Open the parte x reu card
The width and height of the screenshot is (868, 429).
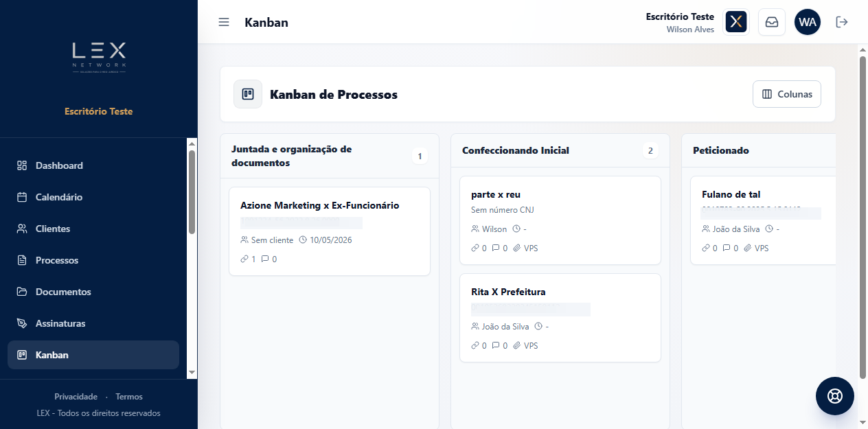coord(560,220)
